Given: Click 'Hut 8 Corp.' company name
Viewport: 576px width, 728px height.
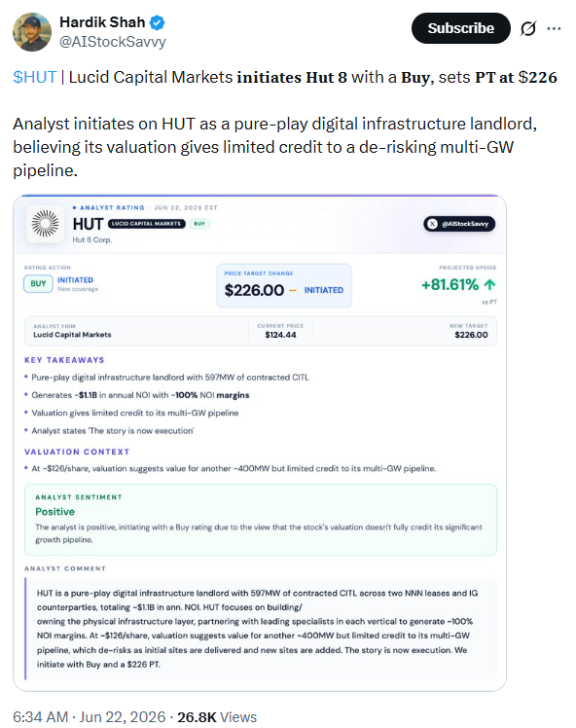Looking at the screenshot, I should tap(91, 239).
